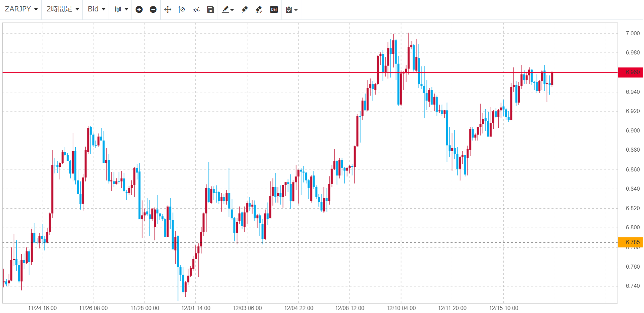The image size is (644, 313).
Task: Select the move/pan crosshair tool
Action: [168, 9]
